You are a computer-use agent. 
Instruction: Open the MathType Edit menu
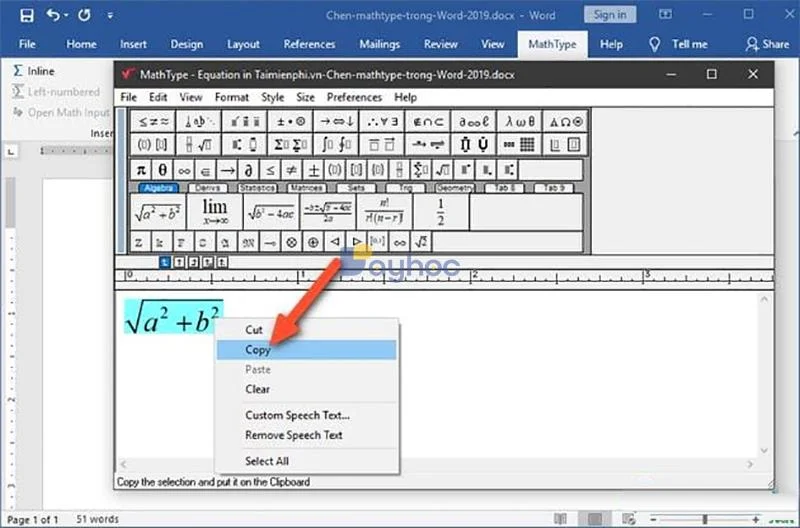158,97
